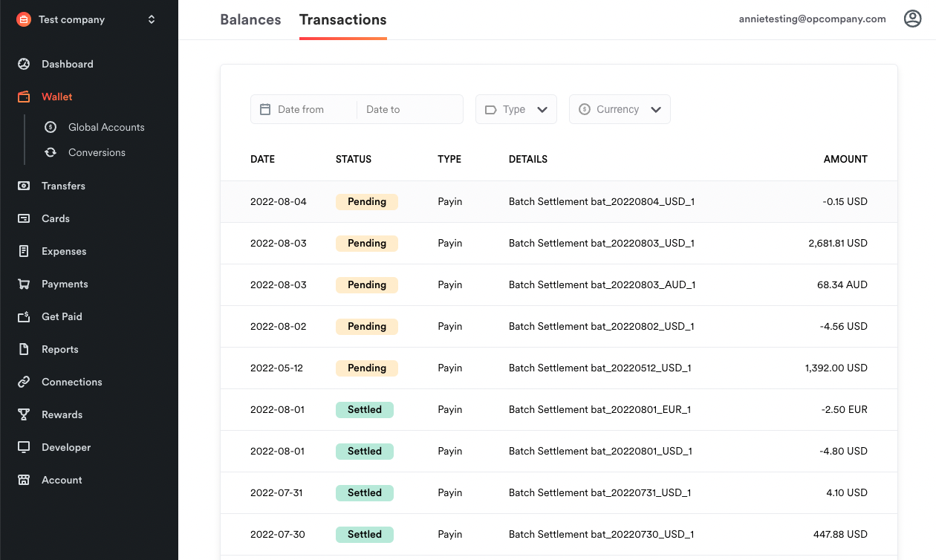The image size is (936, 560).
Task: Expand the Type filter dropdown
Action: click(x=516, y=109)
